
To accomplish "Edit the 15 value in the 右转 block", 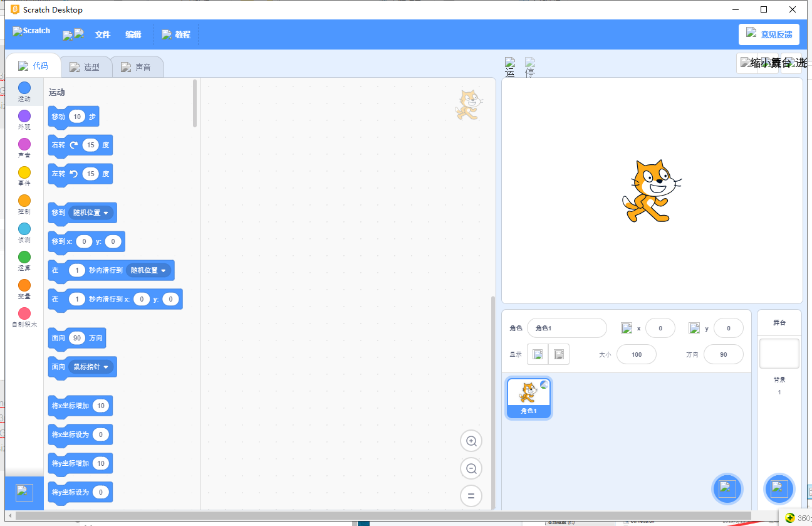I will (91, 145).
